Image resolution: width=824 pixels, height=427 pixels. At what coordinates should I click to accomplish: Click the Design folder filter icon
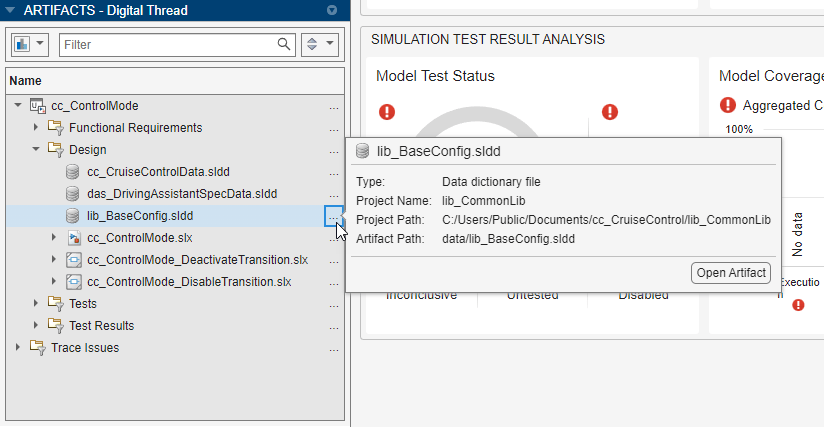[x=55, y=150]
